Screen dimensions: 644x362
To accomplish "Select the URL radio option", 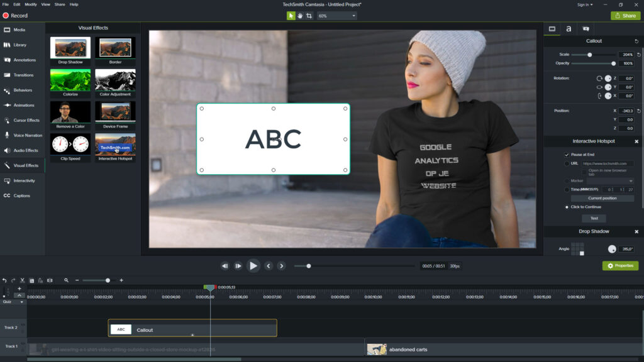I will [x=567, y=163].
